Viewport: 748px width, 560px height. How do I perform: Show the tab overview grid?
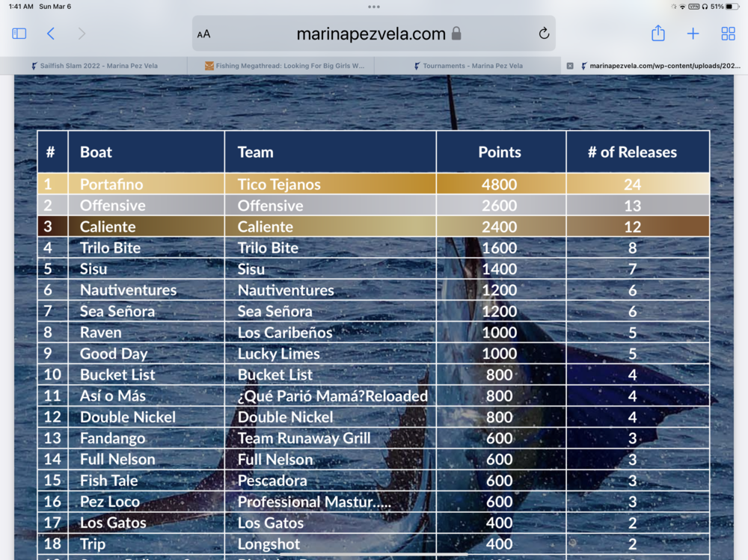(x=728, y=34)
